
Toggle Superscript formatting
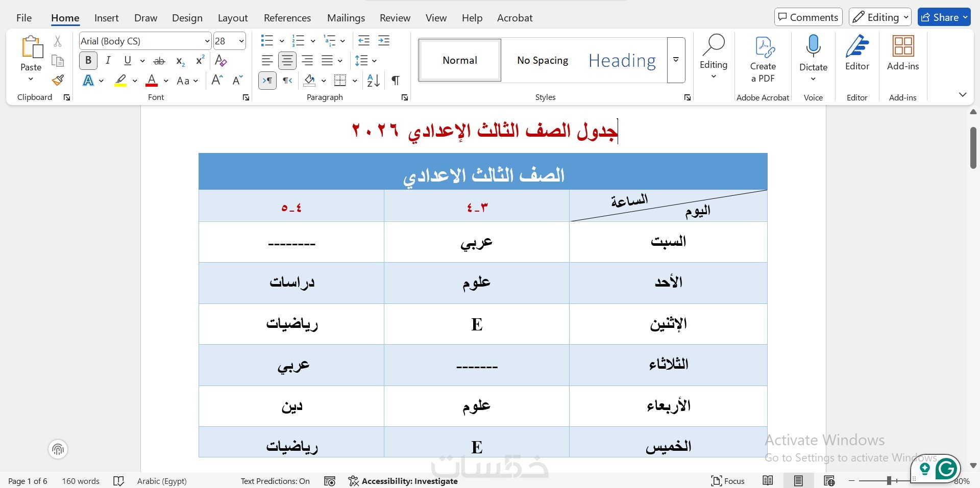point(200,61)
